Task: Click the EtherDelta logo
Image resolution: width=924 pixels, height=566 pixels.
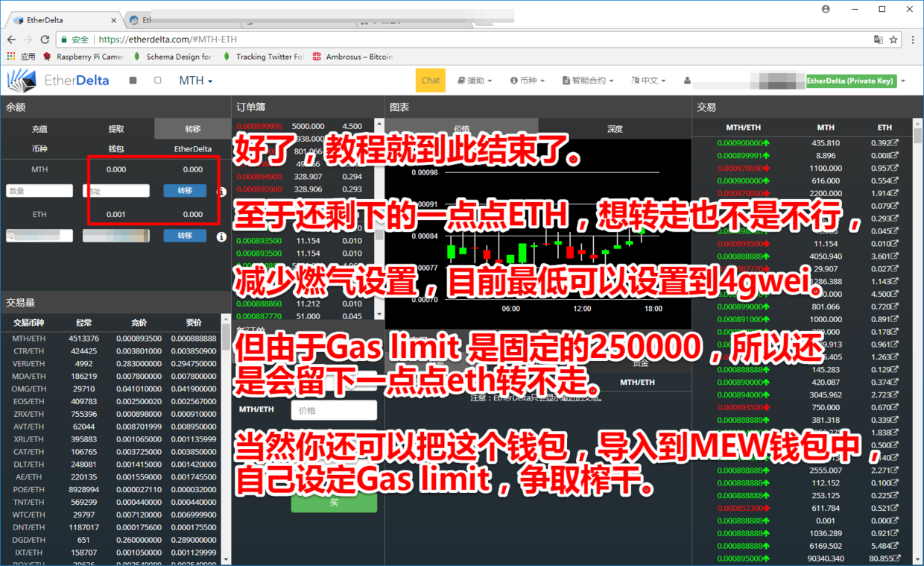Action: tap(58, 80)
